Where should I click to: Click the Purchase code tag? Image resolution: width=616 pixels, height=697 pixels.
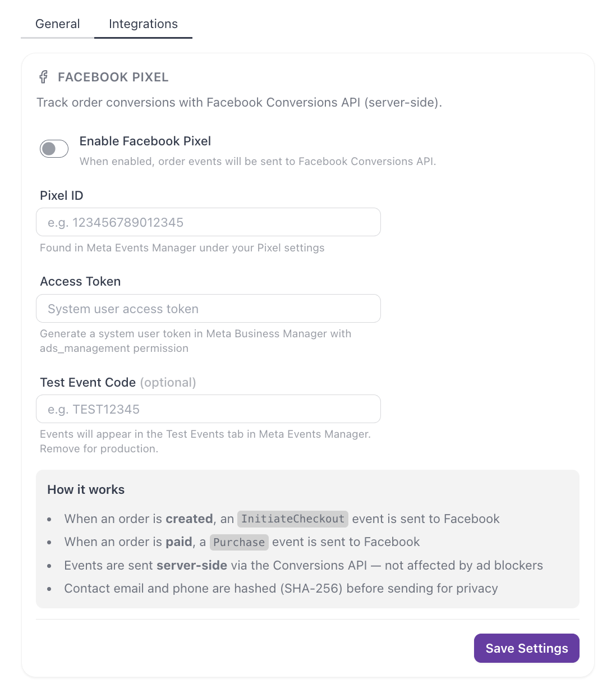point(239,542)
